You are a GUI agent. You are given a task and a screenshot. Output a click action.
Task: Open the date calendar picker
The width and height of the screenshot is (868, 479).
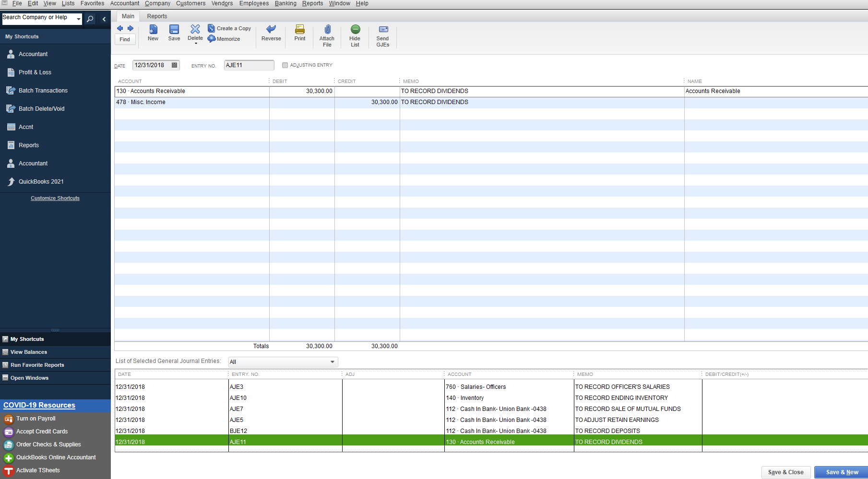tap(175, 65)
